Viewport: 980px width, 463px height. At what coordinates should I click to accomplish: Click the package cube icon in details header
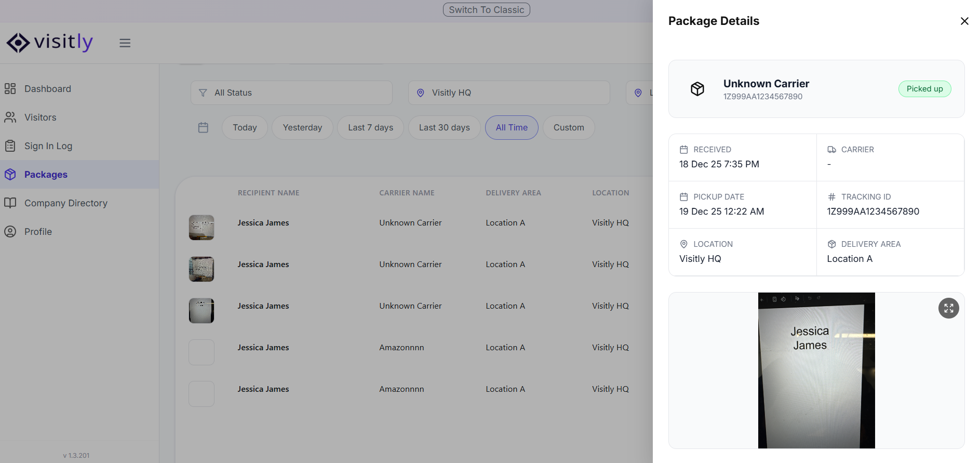(697, 89)
